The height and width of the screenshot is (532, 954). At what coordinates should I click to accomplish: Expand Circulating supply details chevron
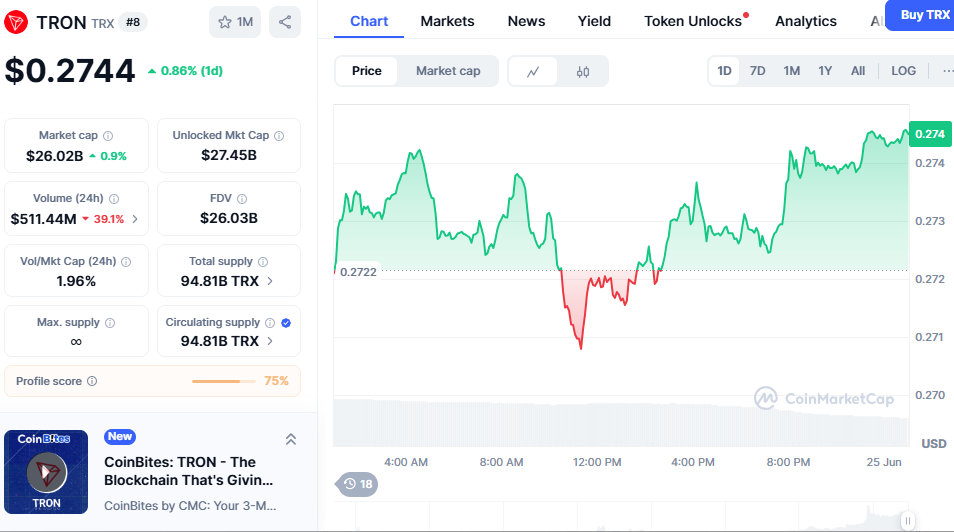(x=270, y=341)
